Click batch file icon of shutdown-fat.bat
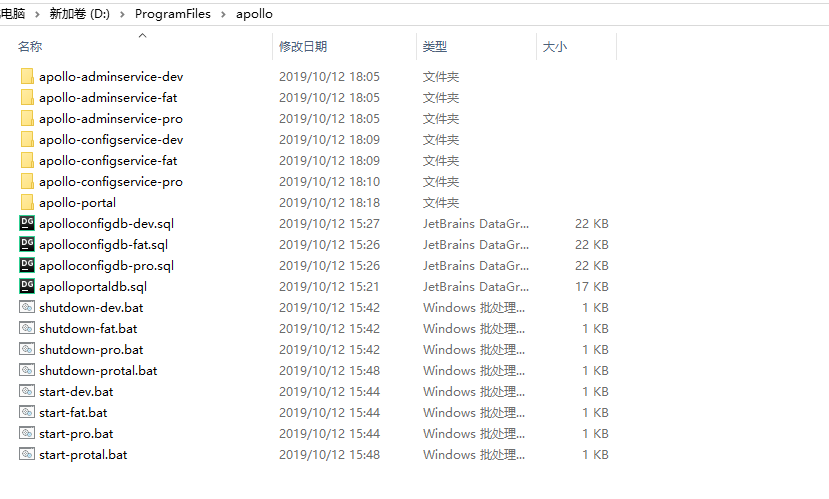829x499 pixels. (x=27, y=328)
